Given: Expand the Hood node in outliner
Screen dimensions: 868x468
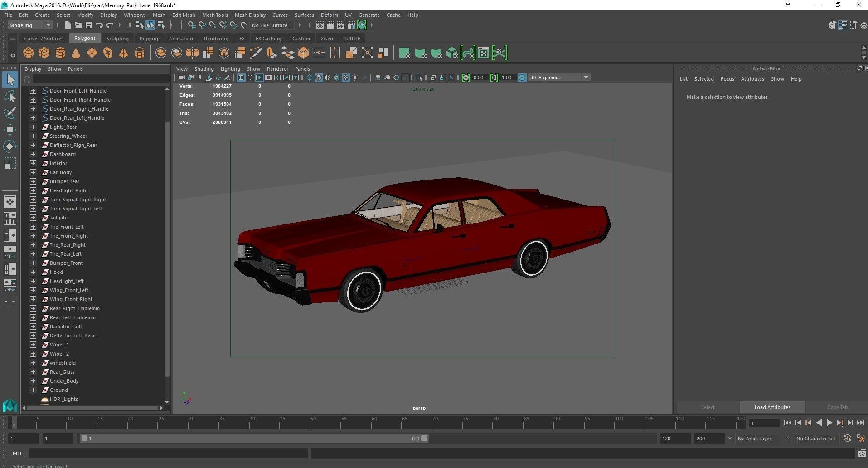Looking at the screenshot, I should [x=33, y=272].
